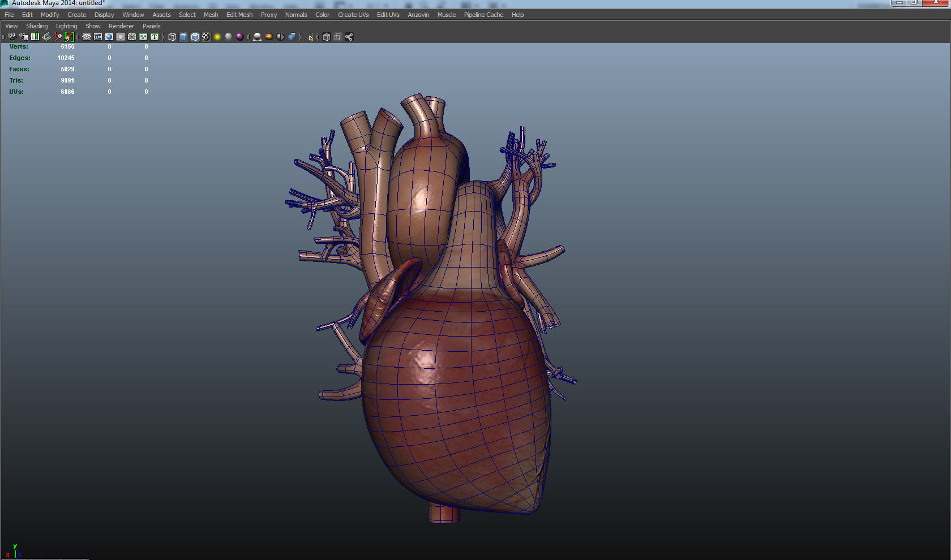This screenshot has height=560, width=951.
Task: Click the blue cube multisample icon
Action: tap(292, 37)
